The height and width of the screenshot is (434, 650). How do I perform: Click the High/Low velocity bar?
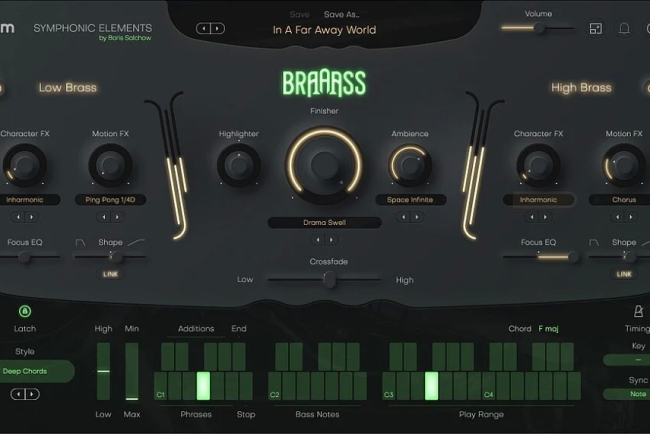tap(103, 371)
